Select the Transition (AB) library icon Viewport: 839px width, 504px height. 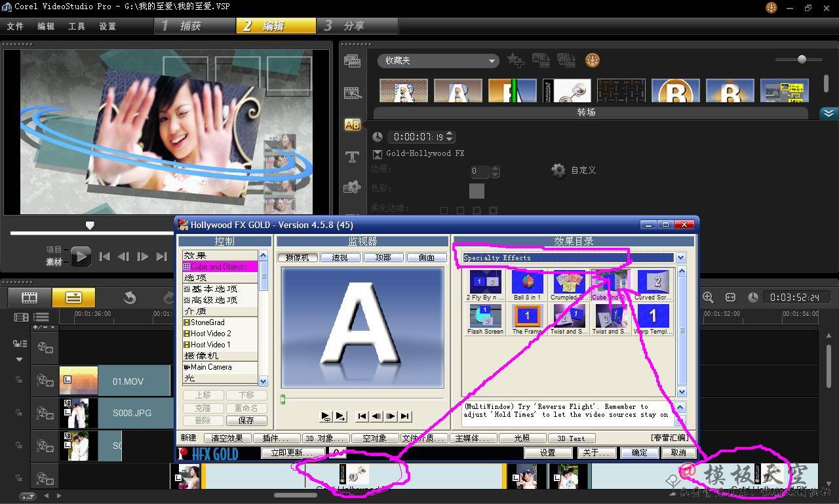point(352,125)
